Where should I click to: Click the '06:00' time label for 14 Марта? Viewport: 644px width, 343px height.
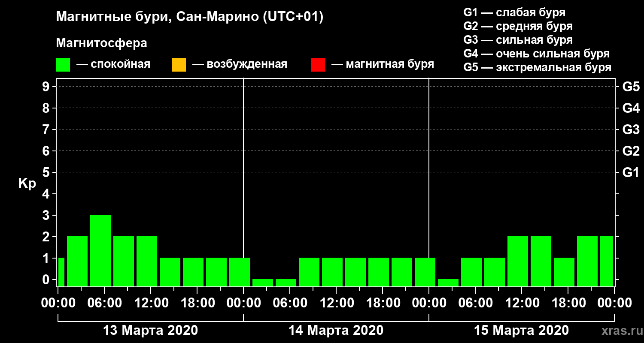[290, 303]
